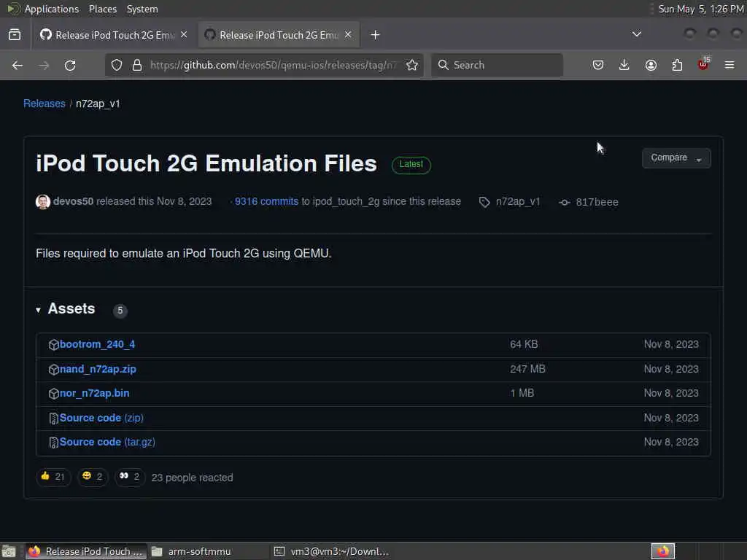This screenshot has height=560, width=747.
Task: Open the Places menu
Action: (102, 9)
